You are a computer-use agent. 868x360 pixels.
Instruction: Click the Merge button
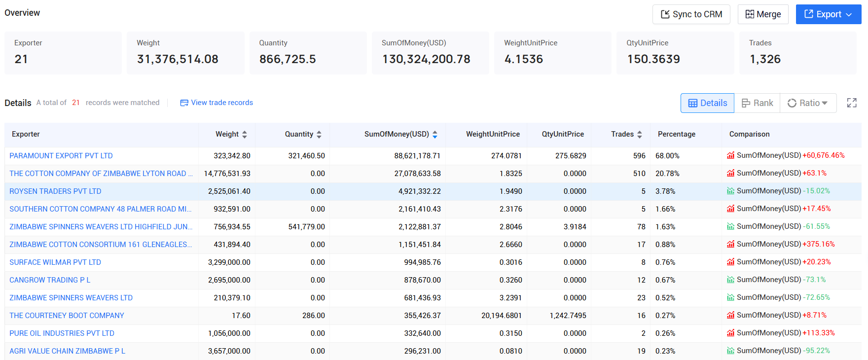coord(763,14)
